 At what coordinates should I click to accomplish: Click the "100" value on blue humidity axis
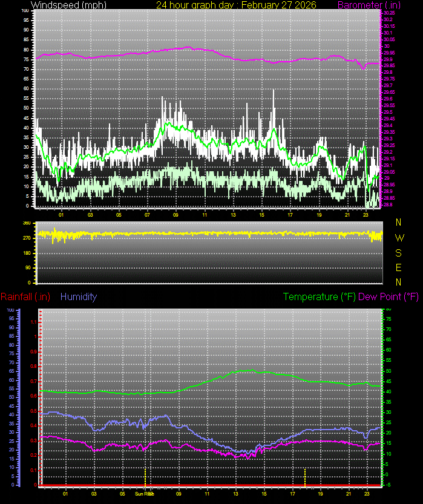(x=11, y=310)
